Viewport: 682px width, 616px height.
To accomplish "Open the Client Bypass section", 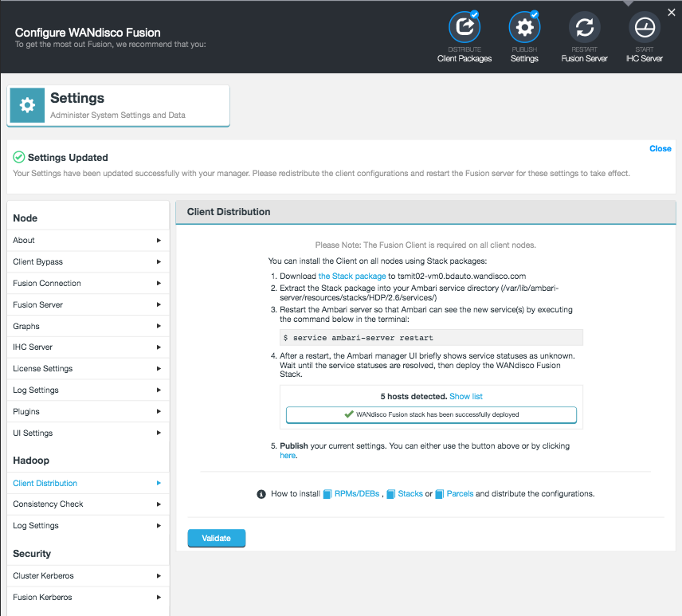I will click(x=88, y=262).
